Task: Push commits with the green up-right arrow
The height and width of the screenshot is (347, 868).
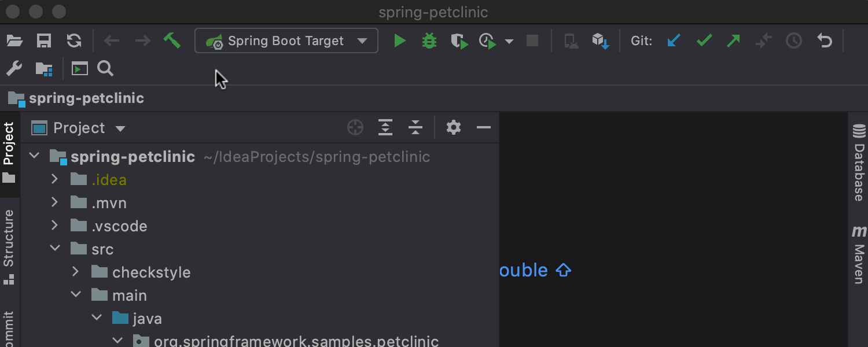Action: (734, 41)
